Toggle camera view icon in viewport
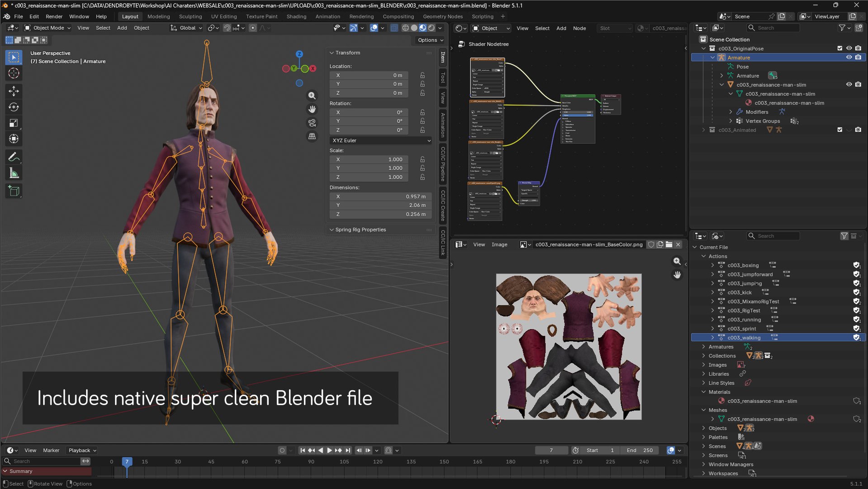868x489 pixels. click(312, 123)
